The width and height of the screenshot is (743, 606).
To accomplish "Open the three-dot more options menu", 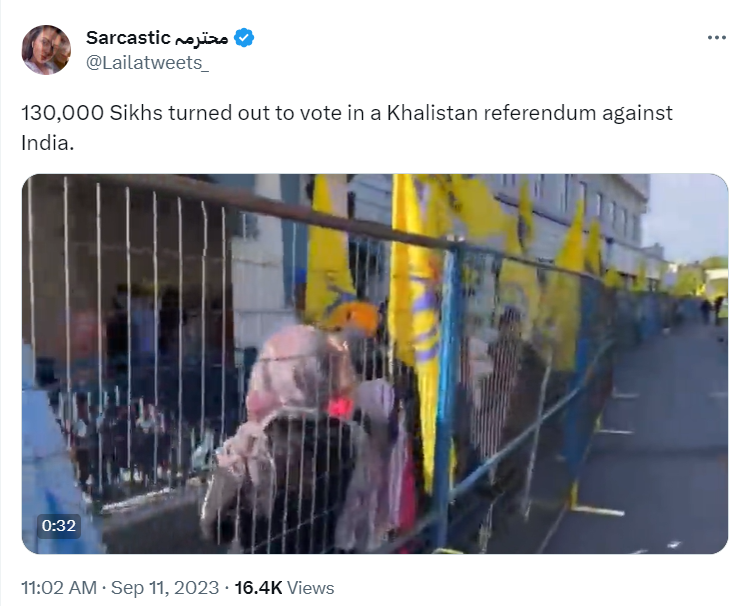I will click(x=716, y=37).
